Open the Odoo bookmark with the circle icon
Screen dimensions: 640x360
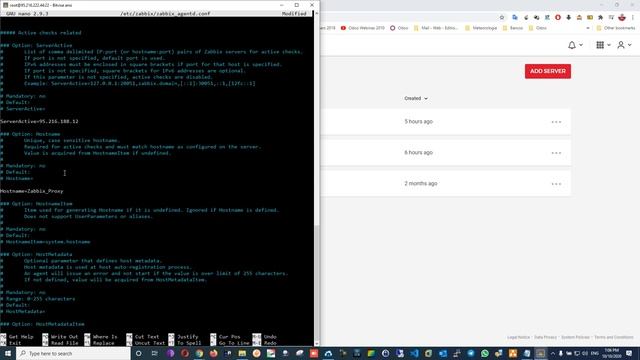(399, 28)
